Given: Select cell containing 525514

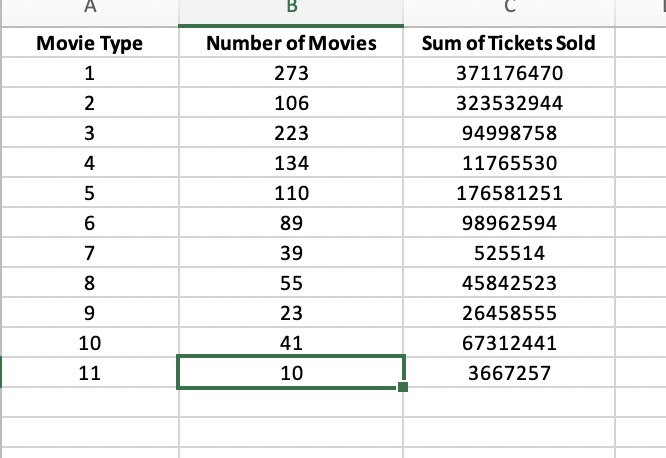Looking at the screenshot, I should click(509, 253).
